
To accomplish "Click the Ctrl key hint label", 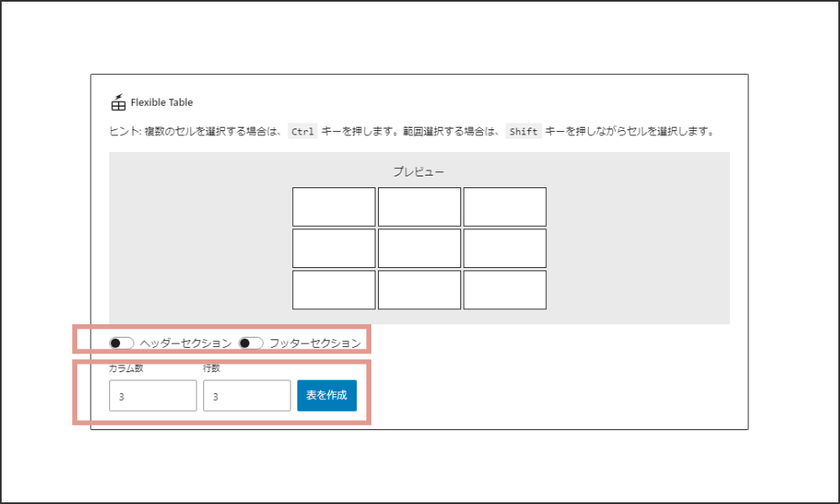I will click(x=302, y=131).
